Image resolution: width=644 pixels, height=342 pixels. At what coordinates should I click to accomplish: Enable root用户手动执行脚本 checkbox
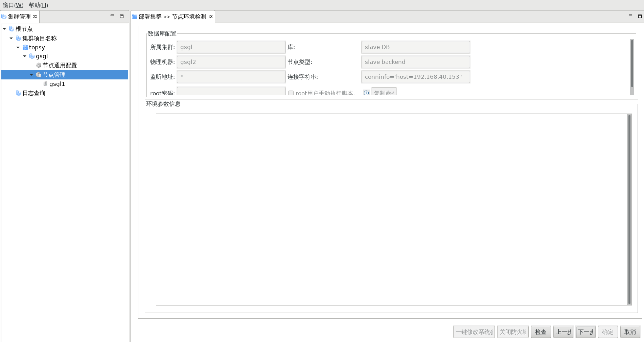click(291, 93)
